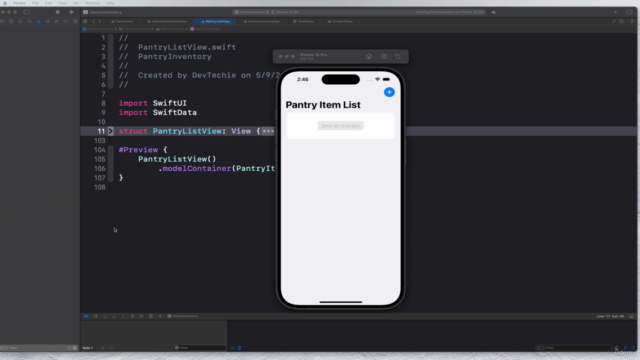Open the debug navigator

click(x=57, y=21)
